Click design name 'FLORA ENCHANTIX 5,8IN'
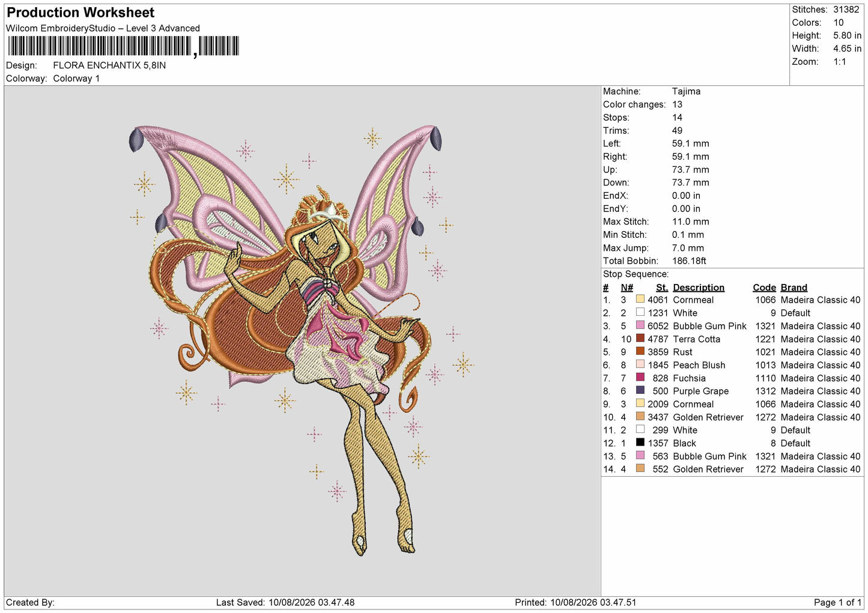Image resolution: width=868 pixels, height=613 pixels. 109,65
